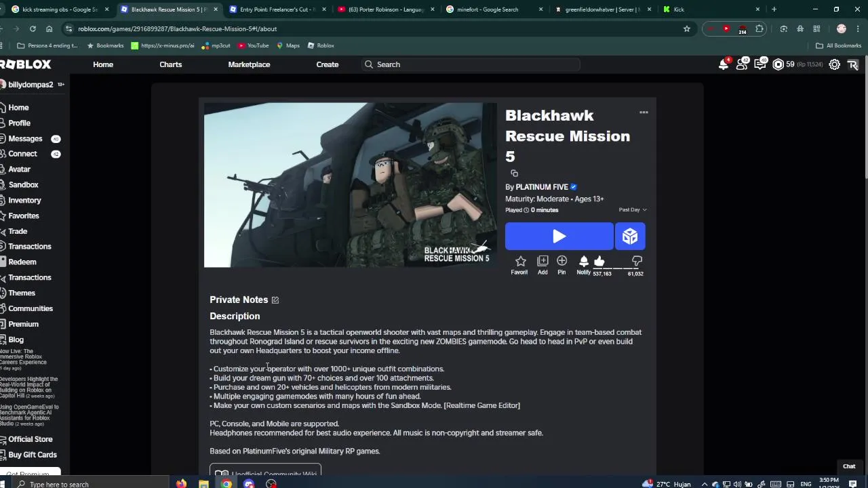Open the Persona 4 ending bookmark folder
Viewport: 868px width, 488px height.
pyautogui.click(x=47, y=45)
